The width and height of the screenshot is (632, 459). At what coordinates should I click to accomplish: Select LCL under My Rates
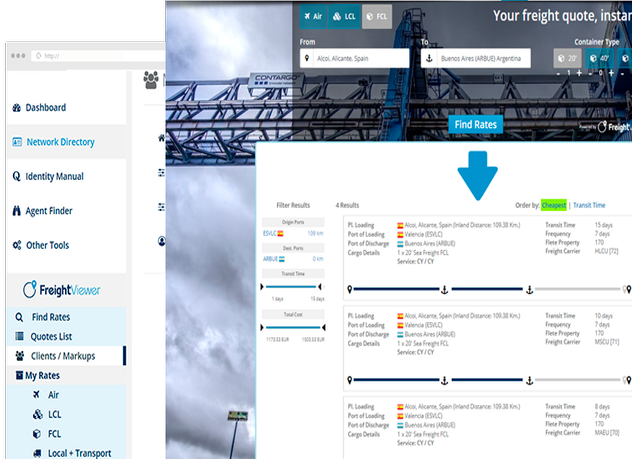pos(53,413)
